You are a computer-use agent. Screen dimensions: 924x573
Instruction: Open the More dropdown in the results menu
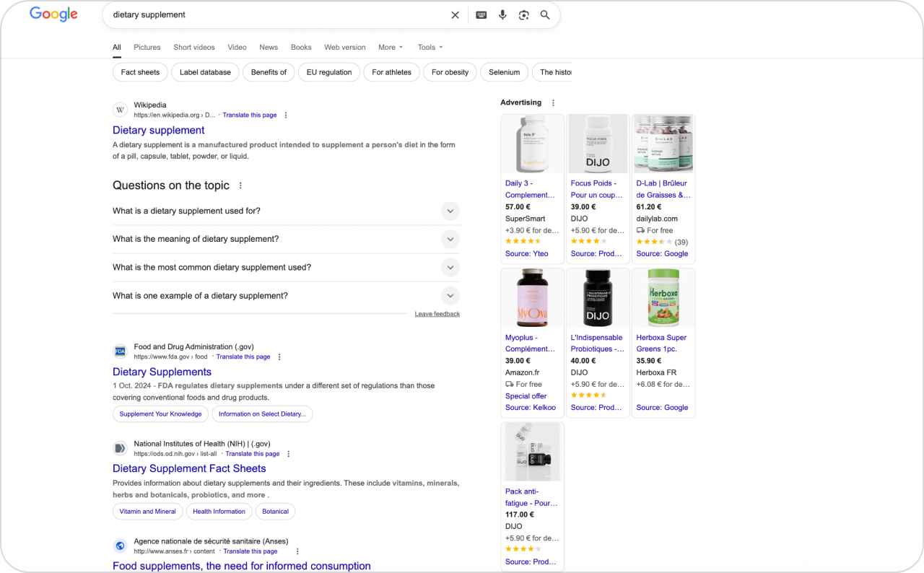coord(390,47)
